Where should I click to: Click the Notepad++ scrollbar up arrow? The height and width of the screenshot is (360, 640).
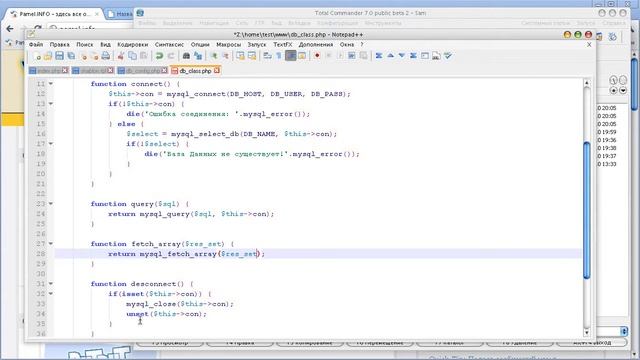pyautogui.click(x=587, y=83)
